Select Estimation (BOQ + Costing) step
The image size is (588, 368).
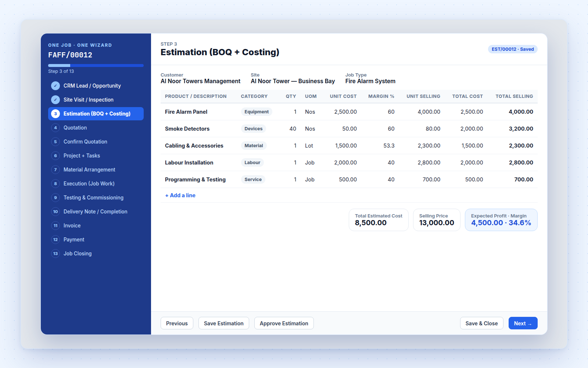[96, 114]
